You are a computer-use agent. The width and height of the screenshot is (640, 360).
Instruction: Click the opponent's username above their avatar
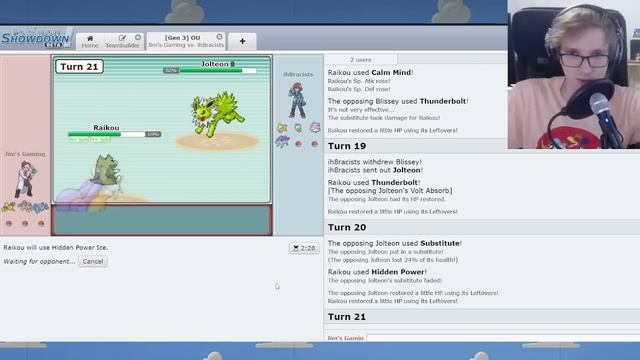pos(298,74)
